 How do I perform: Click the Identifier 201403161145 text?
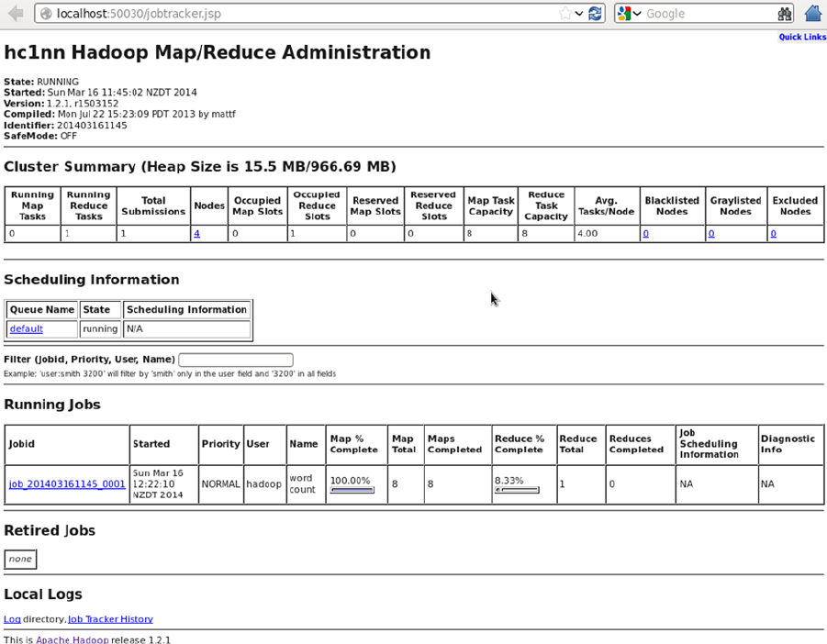[65, 126]
